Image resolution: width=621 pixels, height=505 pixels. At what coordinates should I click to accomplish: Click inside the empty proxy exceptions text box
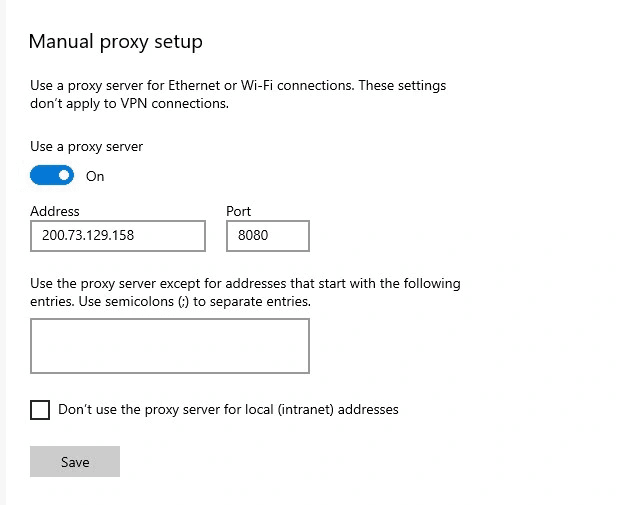170,346
